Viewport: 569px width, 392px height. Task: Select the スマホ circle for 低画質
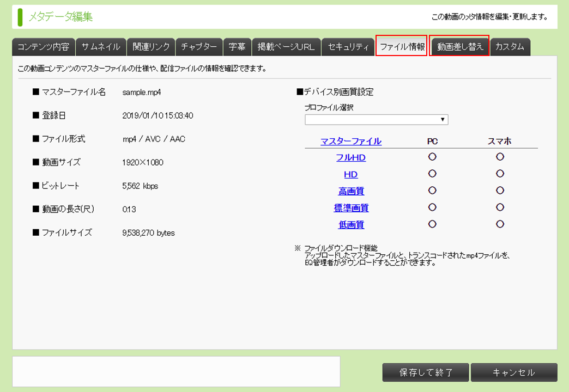click(500, 224)
